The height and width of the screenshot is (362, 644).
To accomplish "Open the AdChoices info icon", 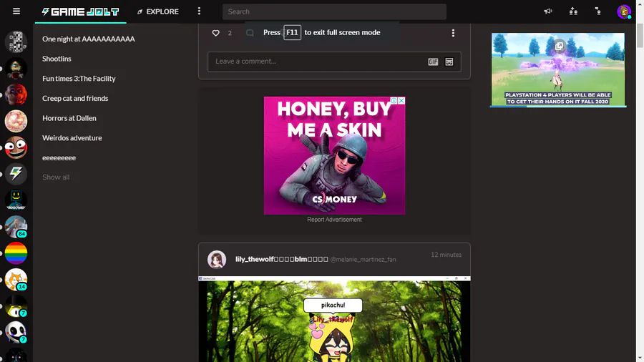I will (394, 101).
